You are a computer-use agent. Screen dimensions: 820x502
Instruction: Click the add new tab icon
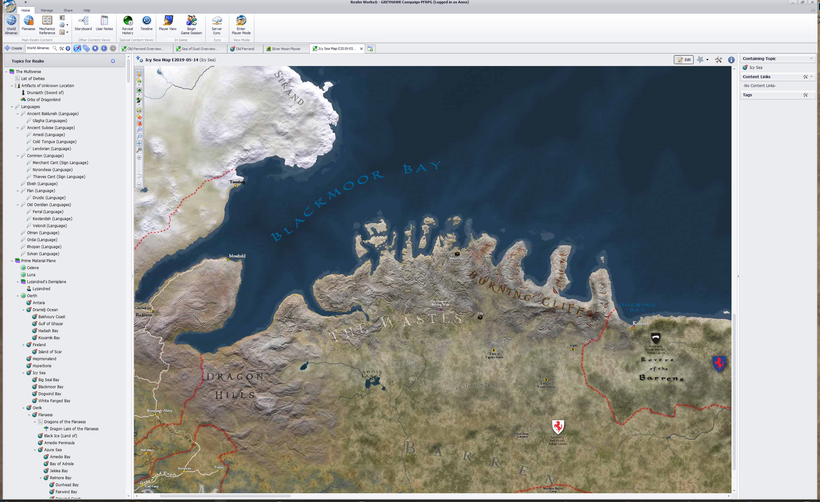click(x=370, y=49)
